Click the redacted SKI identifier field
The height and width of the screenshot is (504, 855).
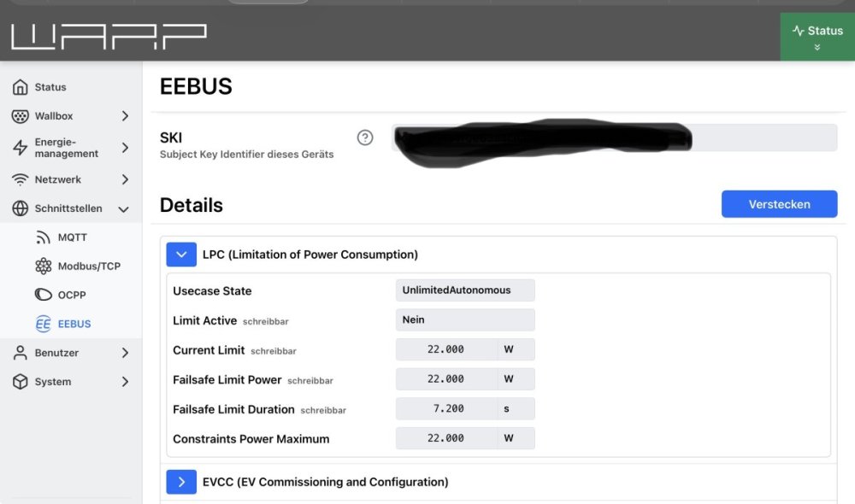pyautogui.click(x=615, y=138)
